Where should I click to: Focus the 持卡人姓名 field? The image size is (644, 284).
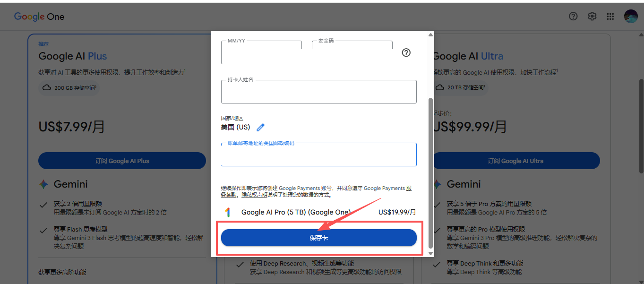(x=319, y=92)
